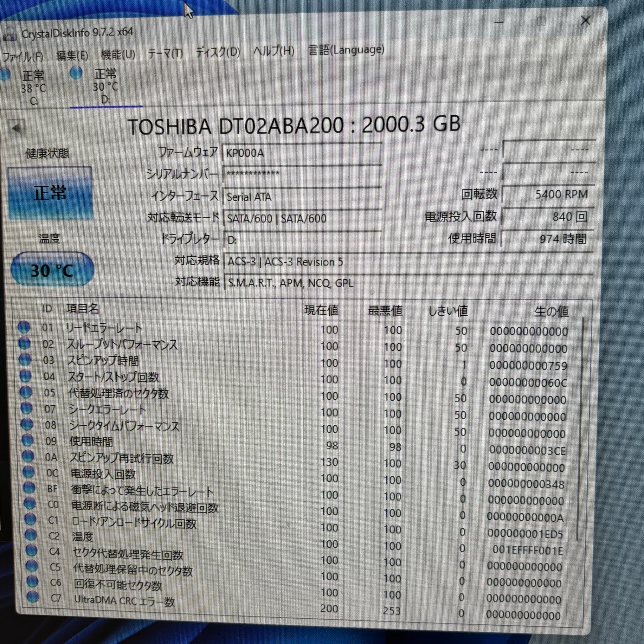Click the 30 °C temperature button

tap(52, 270)
